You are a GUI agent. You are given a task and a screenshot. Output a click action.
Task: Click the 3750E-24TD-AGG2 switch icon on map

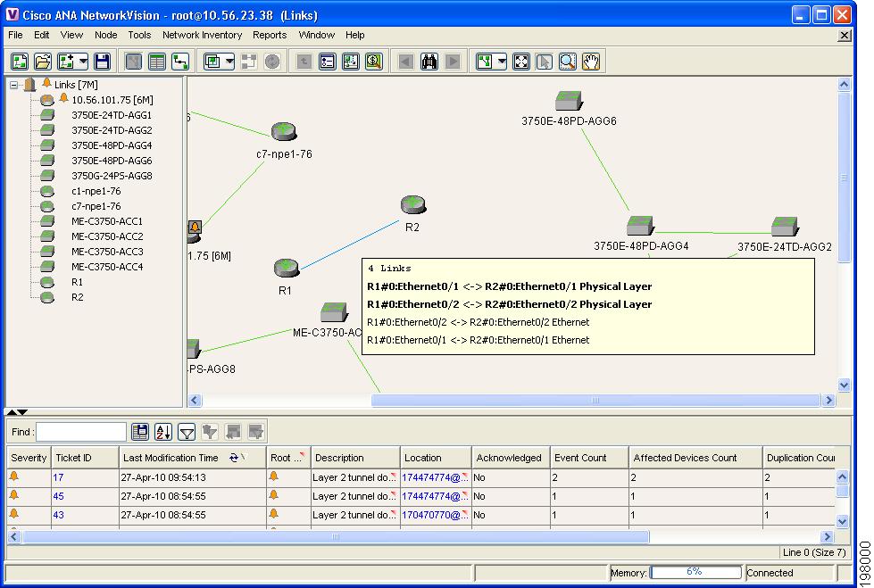coord(785,227)
